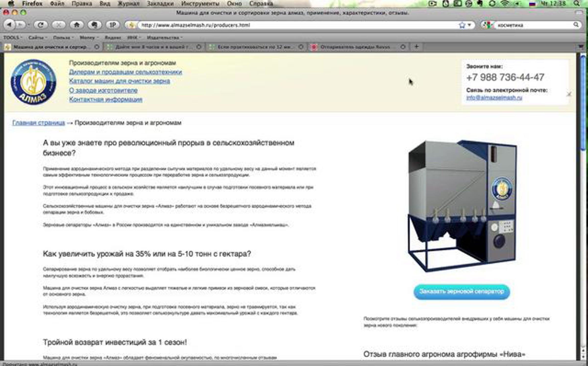Click the Russian flag input source icon
588x366 pixels.
pyautogui.click(x=532, y=4)
